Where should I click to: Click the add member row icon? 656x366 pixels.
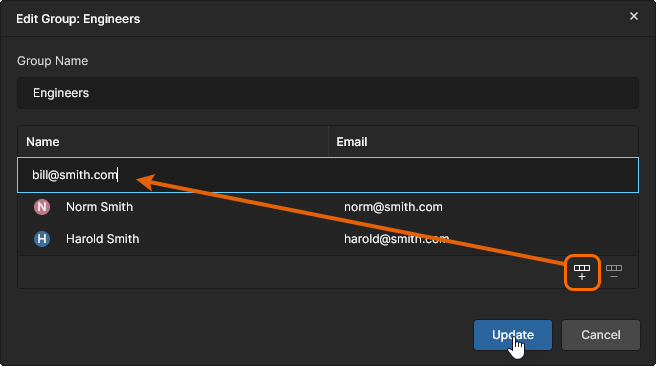pos(582,272)
